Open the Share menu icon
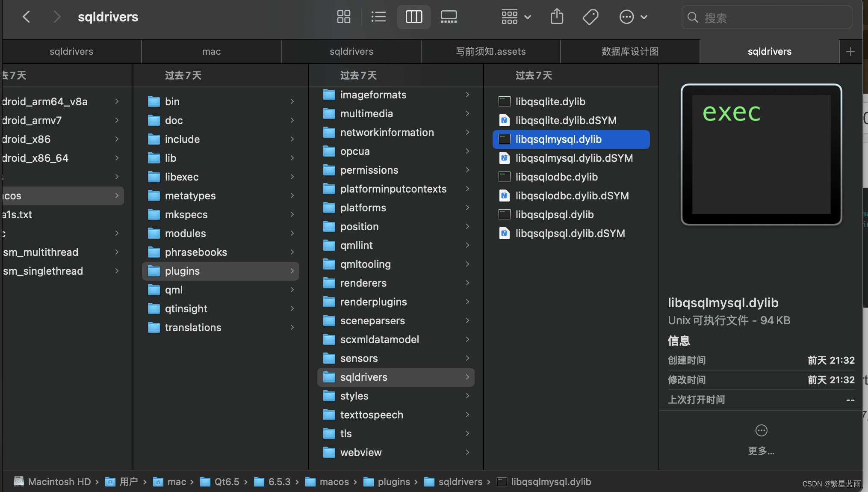The image size is (868, 492). [557, 17]
